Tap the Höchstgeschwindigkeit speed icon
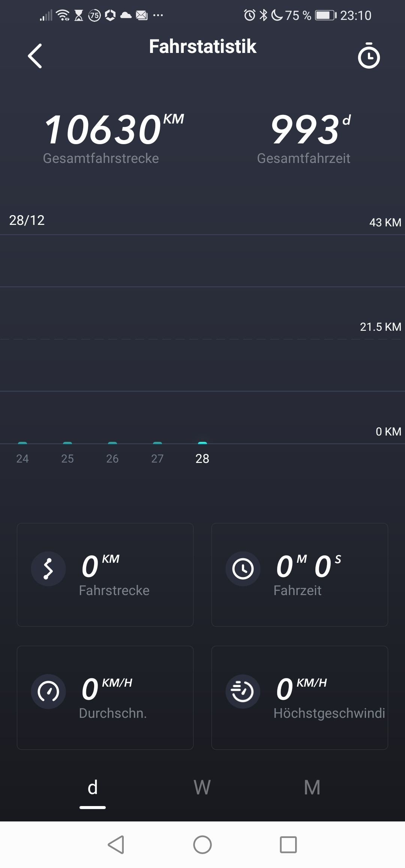 click(x=243, y=691)
